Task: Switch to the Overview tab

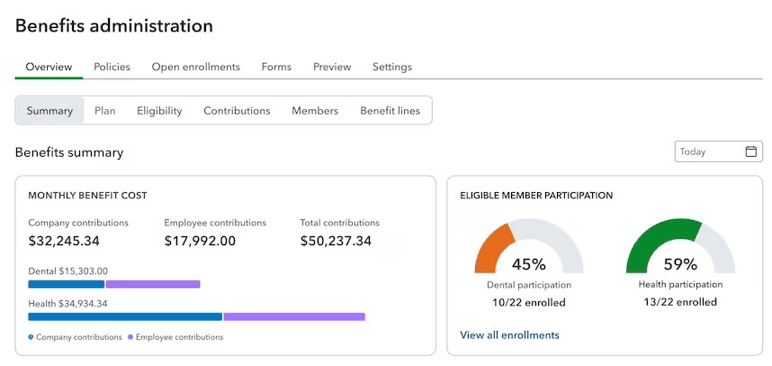Action: 49,67
